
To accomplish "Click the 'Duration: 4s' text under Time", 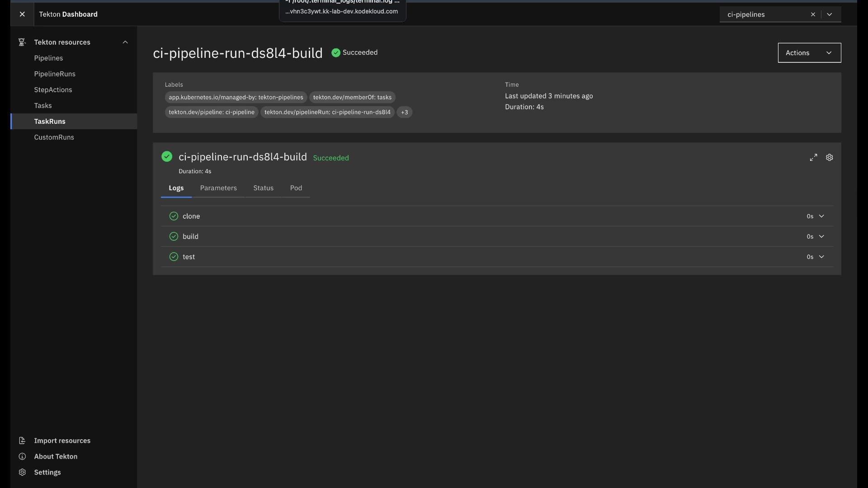I will [524, 107].
